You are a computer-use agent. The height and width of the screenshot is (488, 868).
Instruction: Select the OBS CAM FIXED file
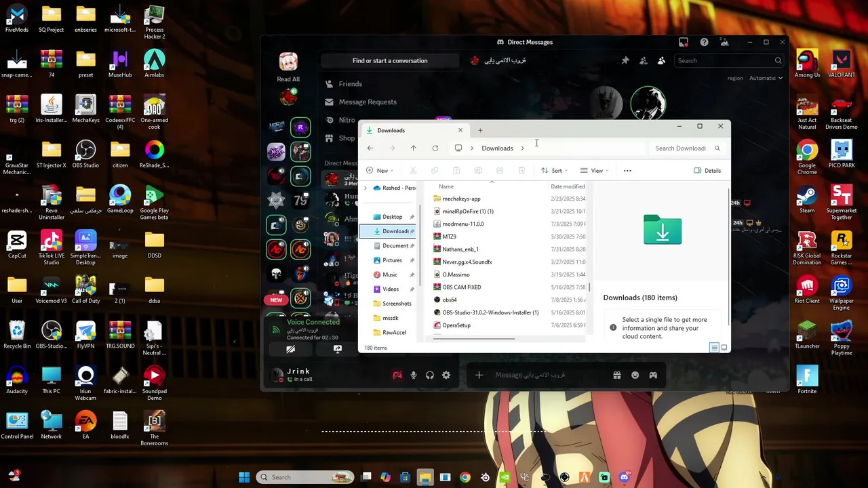[x=461, y=287]
